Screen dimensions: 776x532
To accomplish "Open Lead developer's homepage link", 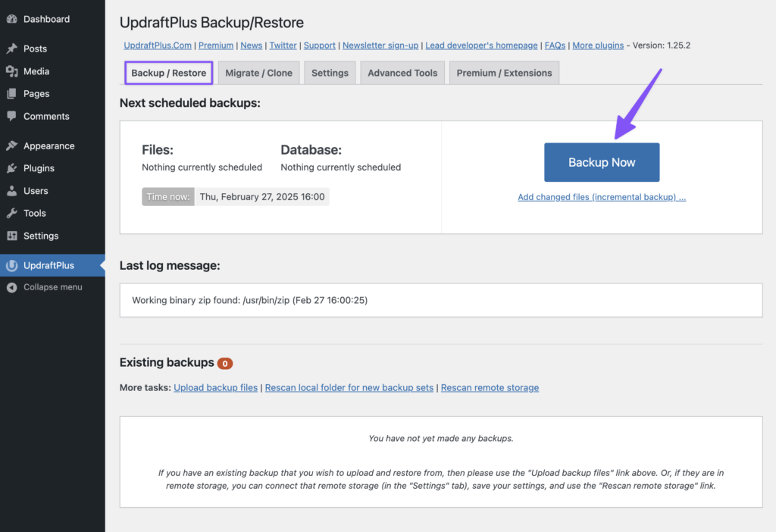I will (481, 45).
